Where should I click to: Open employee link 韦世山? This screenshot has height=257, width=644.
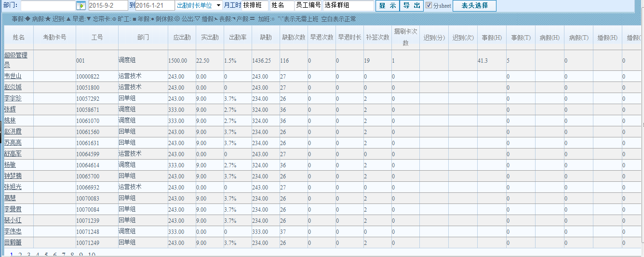(x=13, y=76)
